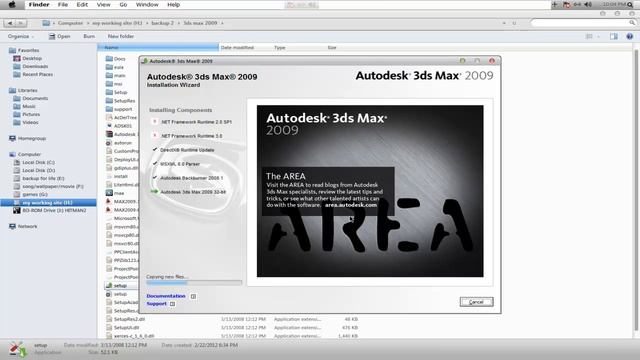640x360 pixels.
Task: Open the Edit menu
Action: pyautogui.click(x=82, y=5)
